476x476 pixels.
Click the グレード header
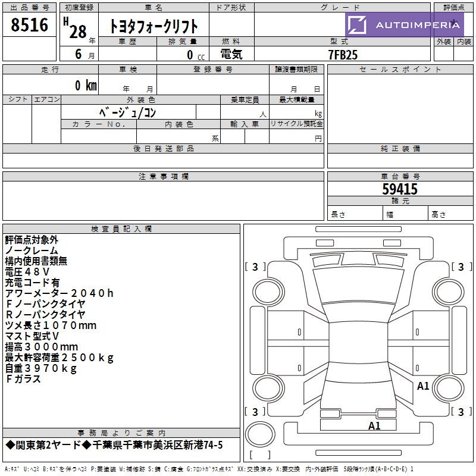pos(343,8)
